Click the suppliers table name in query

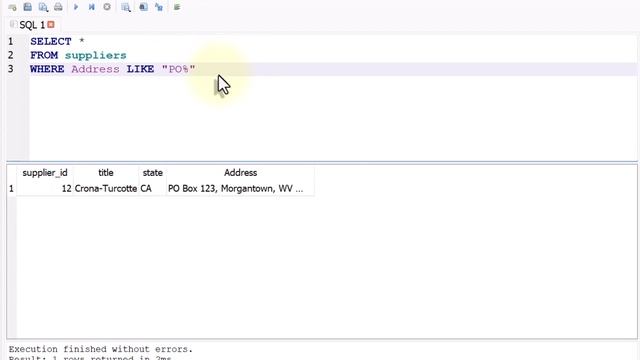(x=96, y=55)
